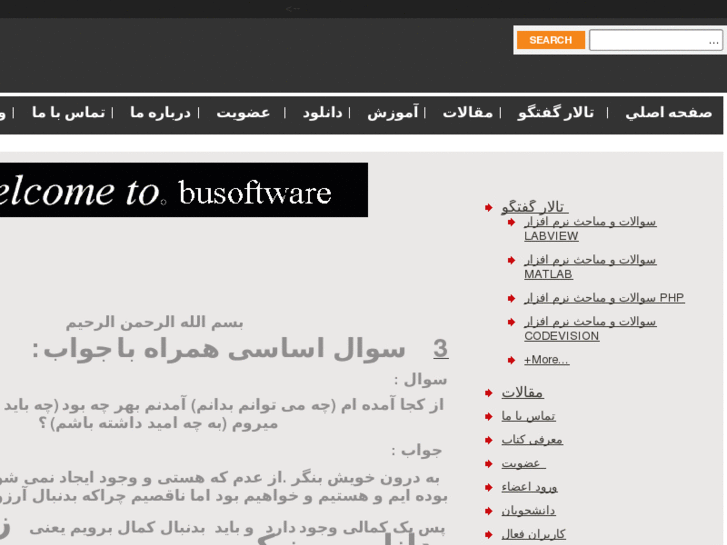
Task: Select تماس با ما in the navigation bar
Action: (x=69, y=113)
